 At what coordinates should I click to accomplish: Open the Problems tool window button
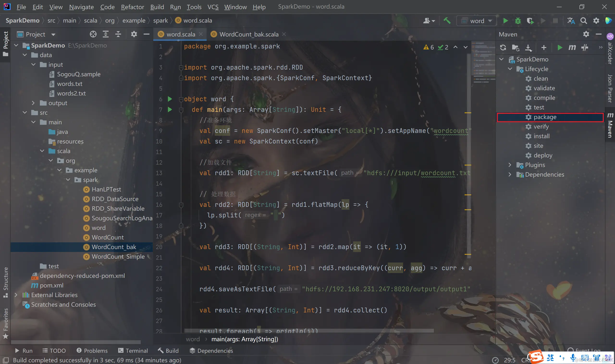tap(92, 351)
